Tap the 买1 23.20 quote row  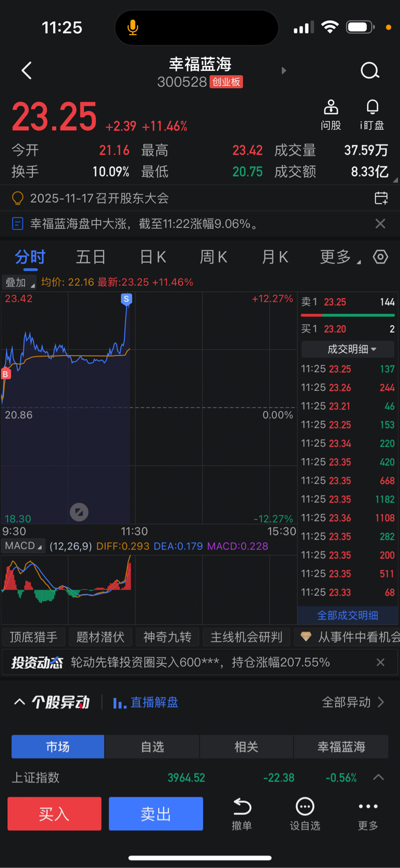click(348, 329)
